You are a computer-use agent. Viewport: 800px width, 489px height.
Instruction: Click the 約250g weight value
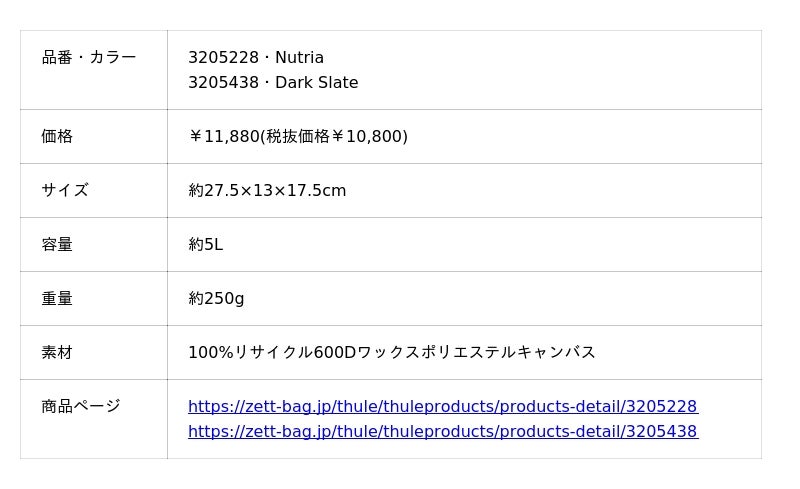(x=216, y=298)
